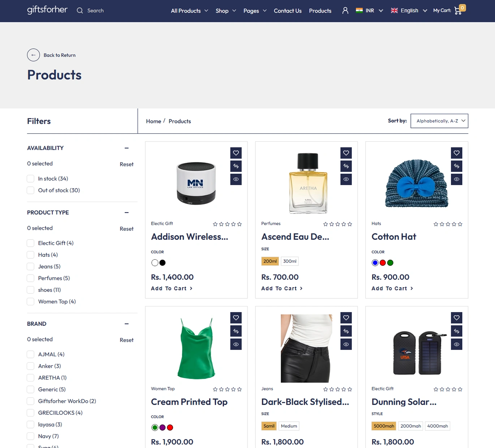Expand the Shop menu
The height and width of the screenshot is (448, 495).
(x=226, y=11)
